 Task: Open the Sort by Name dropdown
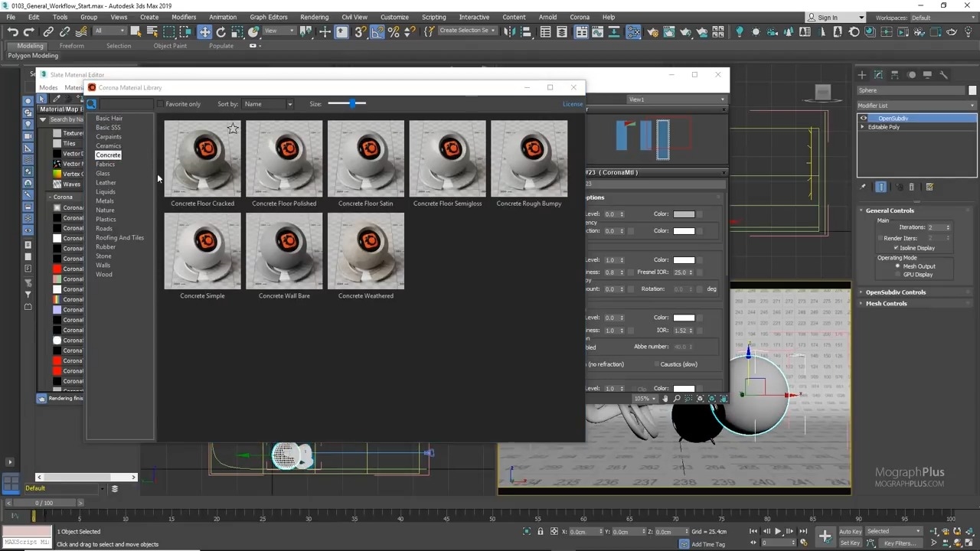(267, 104)
